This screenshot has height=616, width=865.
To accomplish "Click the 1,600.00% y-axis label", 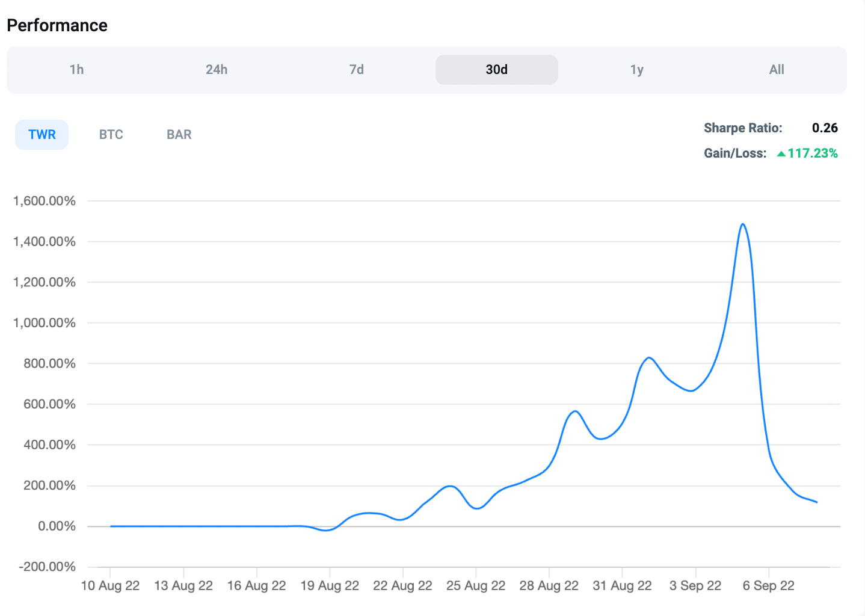I will click(x=45, y=201).
